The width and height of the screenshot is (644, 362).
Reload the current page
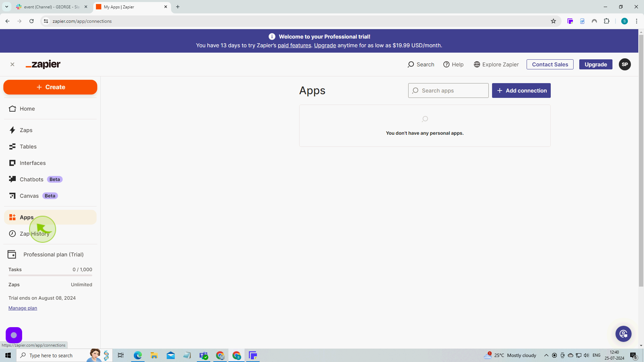pos(32,21)
